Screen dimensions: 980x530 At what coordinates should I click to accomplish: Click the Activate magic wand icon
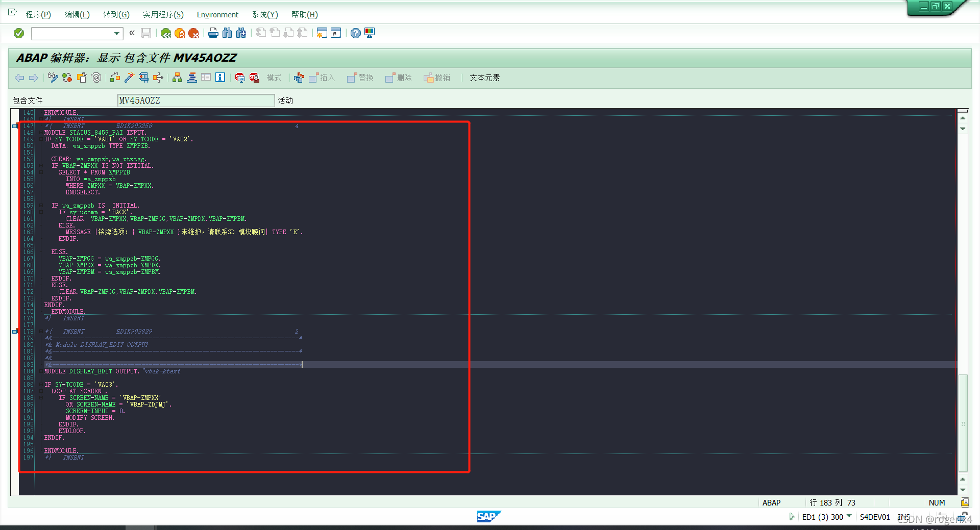click(x=129, y=78)
